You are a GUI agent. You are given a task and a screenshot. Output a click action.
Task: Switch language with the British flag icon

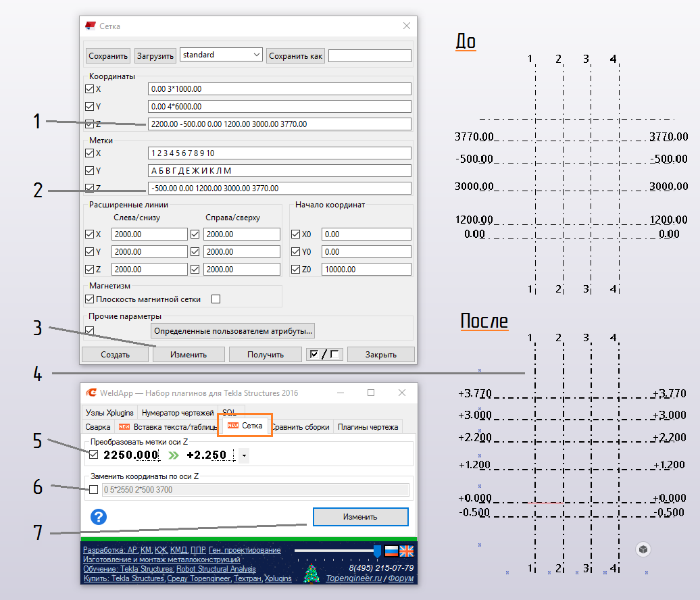coord(406,551)
